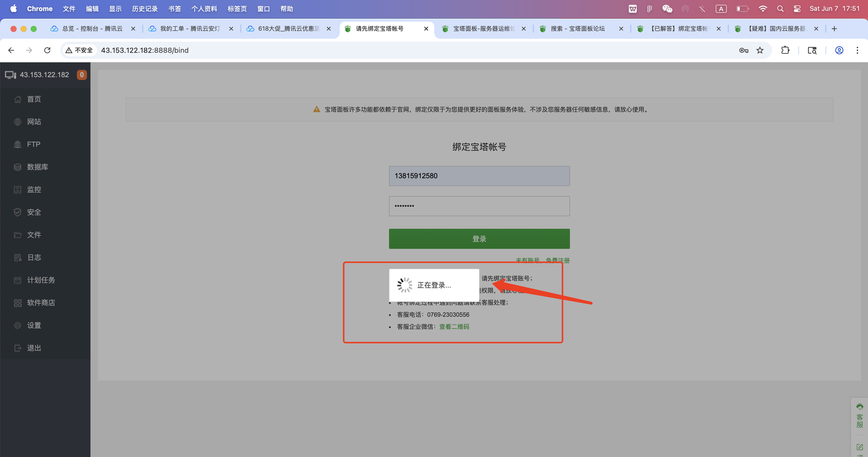The image size is (868, 457).
Task: Open the Chrome extensions puzzle icon
Action: (785, 50)
